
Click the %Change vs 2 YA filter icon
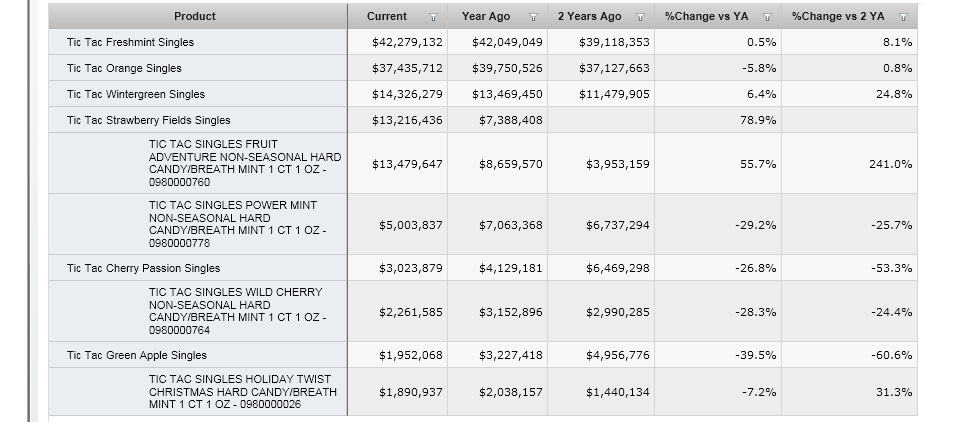pos(903,17)
